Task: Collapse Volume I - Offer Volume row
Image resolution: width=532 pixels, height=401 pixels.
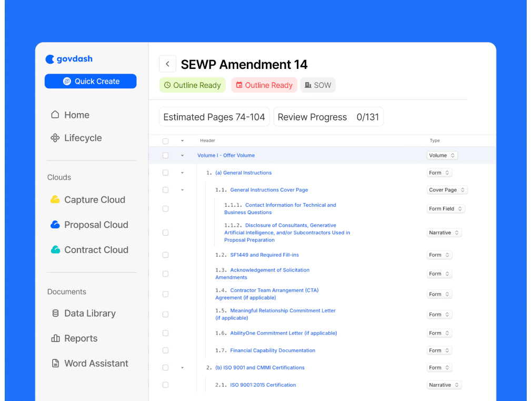Action: click(182, 155)
